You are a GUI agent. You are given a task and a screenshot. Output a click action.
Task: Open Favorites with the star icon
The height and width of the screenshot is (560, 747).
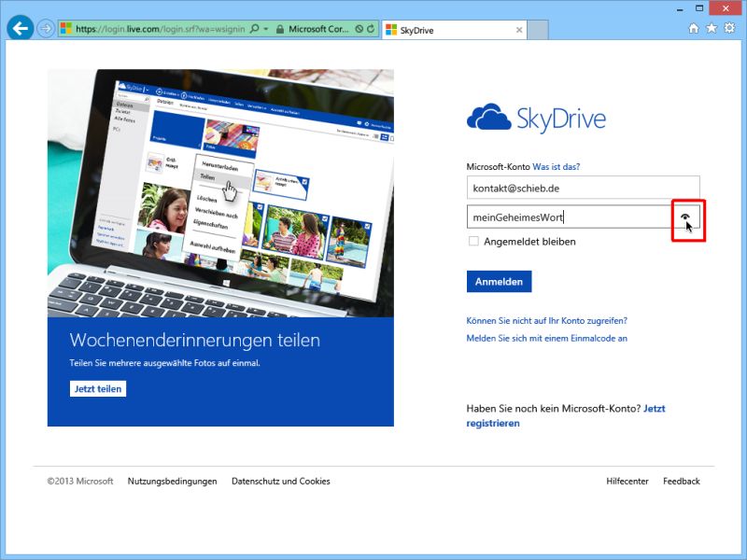tap(712, 28)
